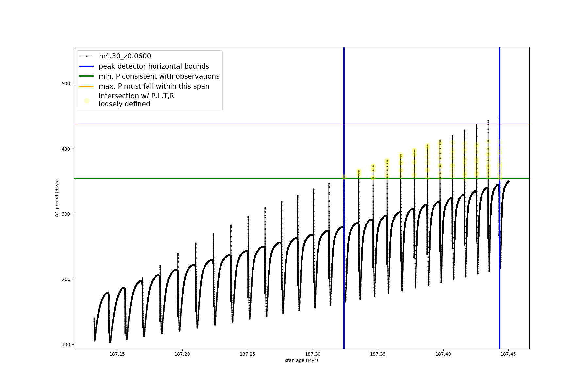Click the 400 y-axis tick label
Viewport: 588px width, 392px height.
click(x=66, y=149)
